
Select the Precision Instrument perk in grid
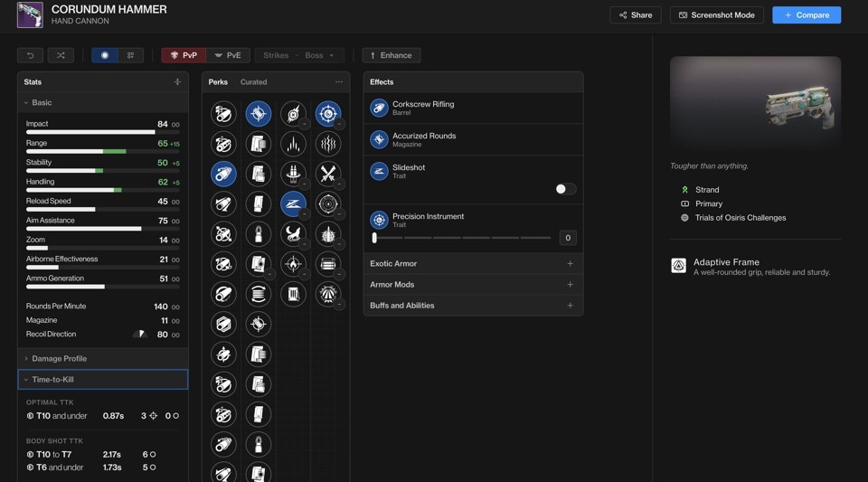tap(328, 113)
